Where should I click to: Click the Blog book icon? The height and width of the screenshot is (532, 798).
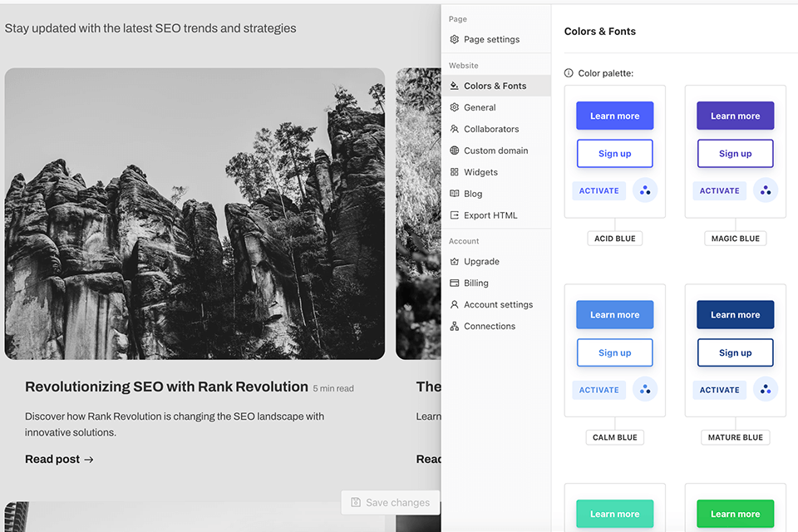click(455, 194)
